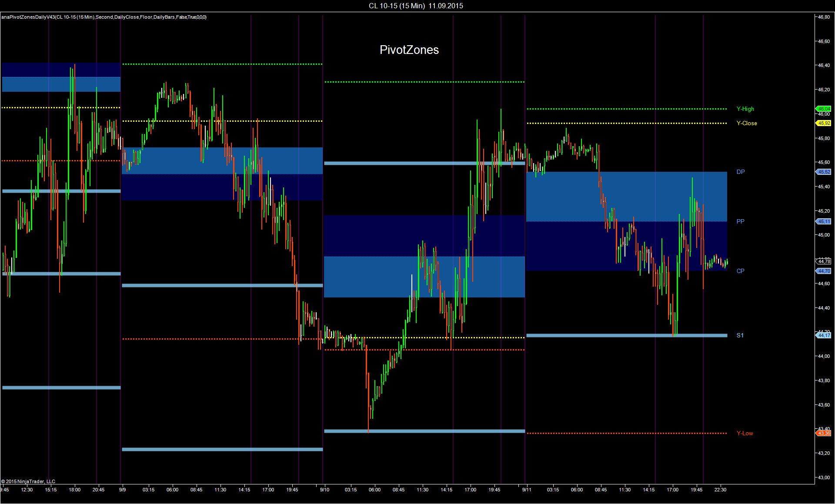
Task: Click the PP pivot label
Action: coord(740,222)
